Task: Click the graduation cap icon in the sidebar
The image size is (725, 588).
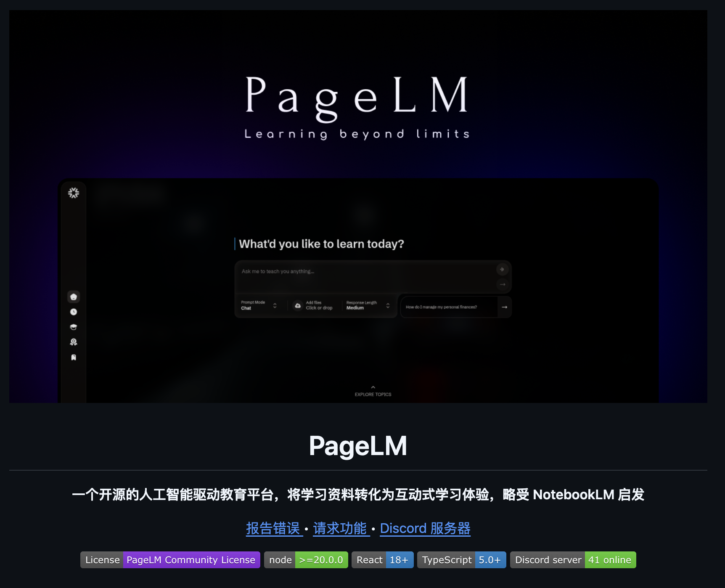Action: [74, 326]
